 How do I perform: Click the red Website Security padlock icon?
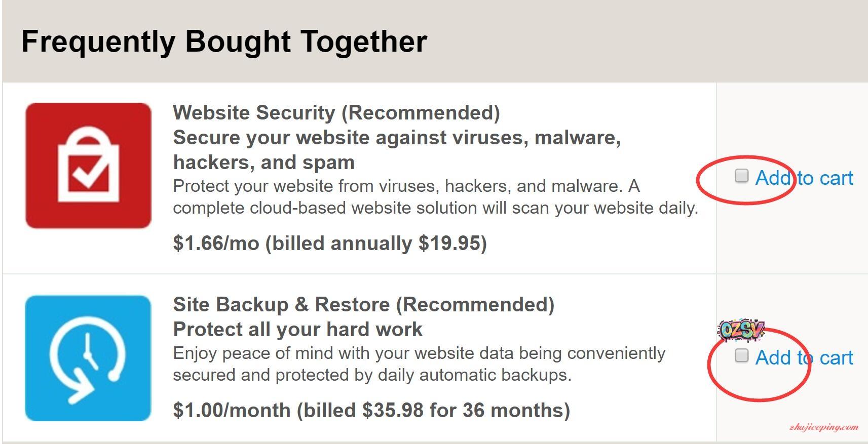coord(88,166)
